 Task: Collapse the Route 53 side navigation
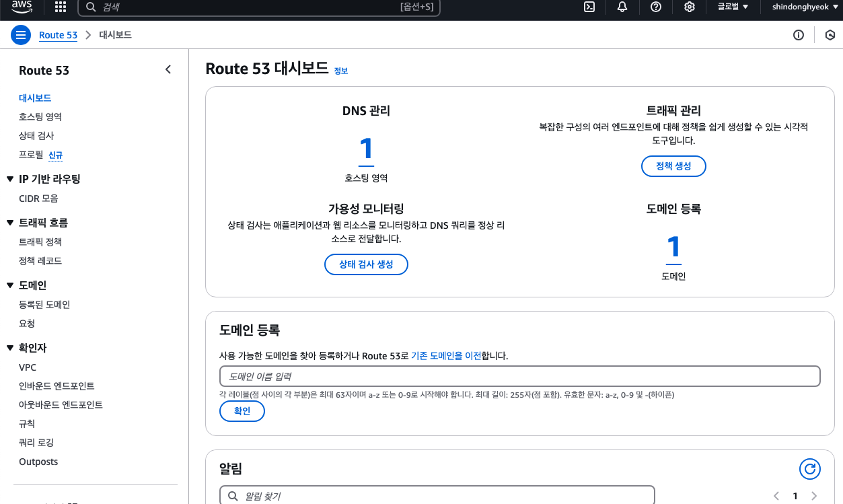pyautogui.click(x=168, y=70)
